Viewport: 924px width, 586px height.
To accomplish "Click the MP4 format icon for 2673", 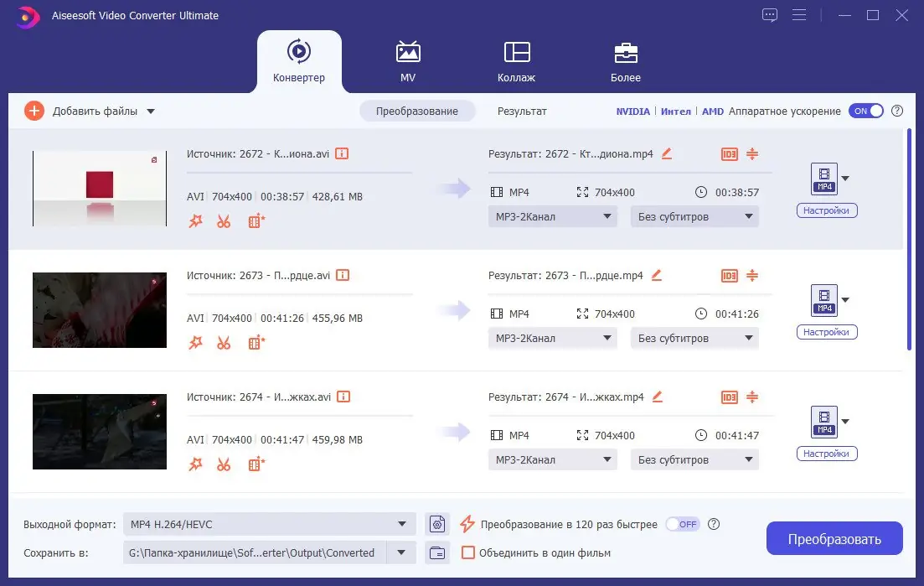I will 823,300.
